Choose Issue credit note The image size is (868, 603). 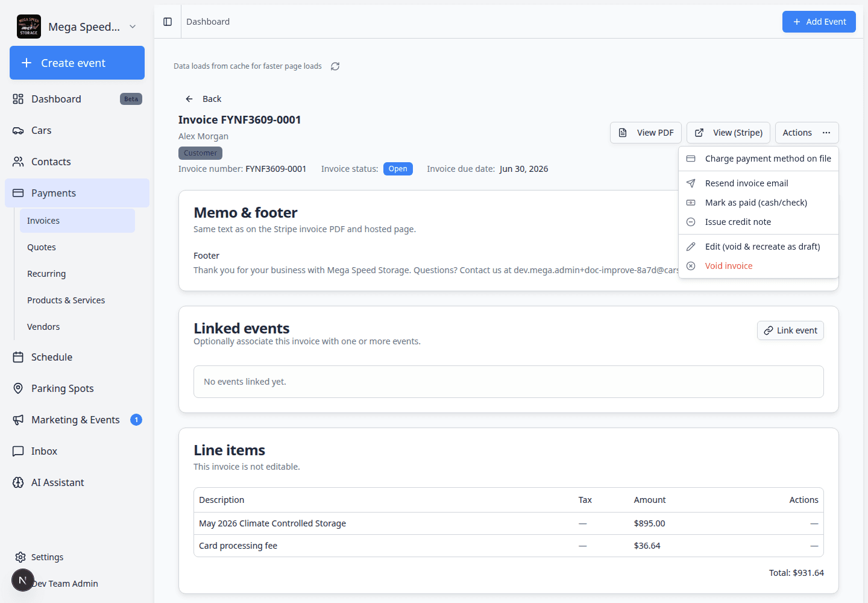(x=758, y=222)
